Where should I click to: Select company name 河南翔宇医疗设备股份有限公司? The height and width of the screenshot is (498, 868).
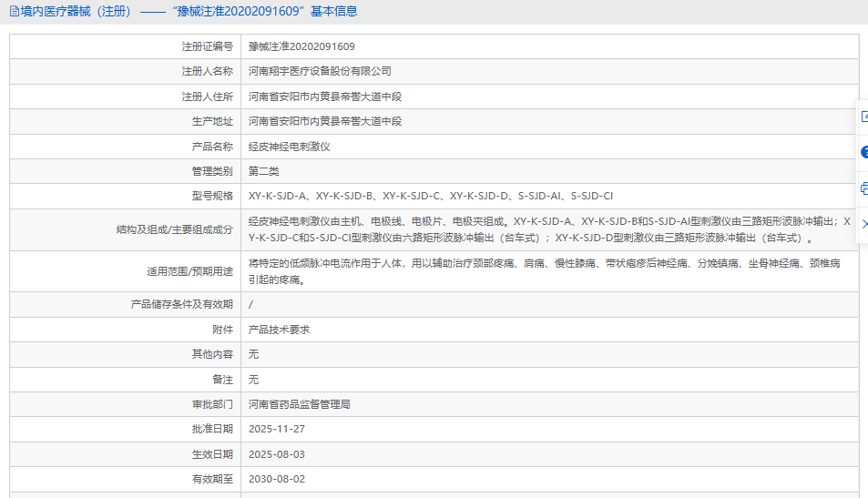tap(320, 71)
